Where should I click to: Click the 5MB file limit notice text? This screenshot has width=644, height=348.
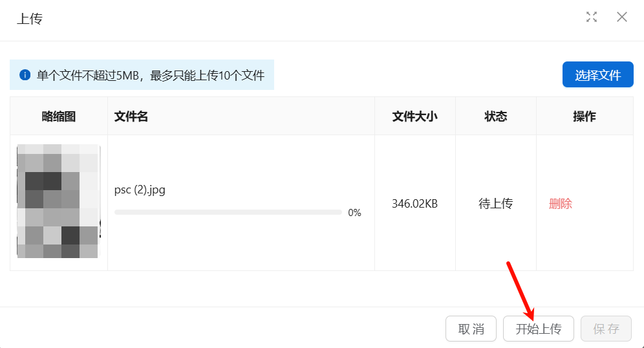(x=150, y=76)
